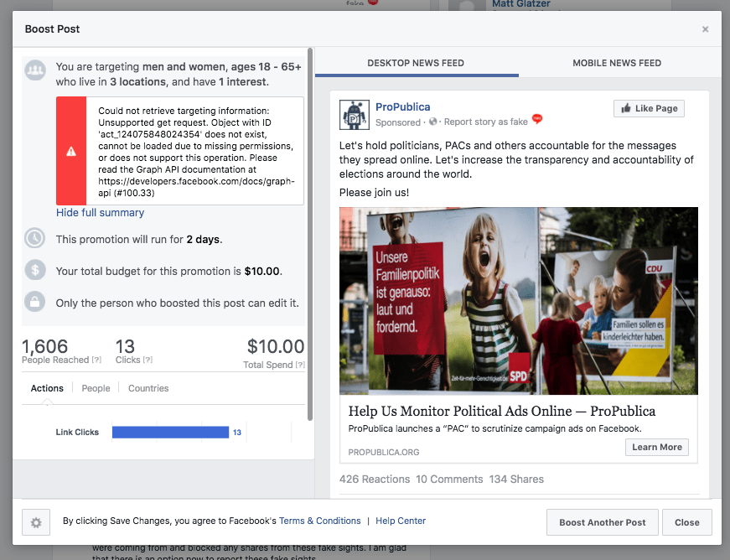Click the globe audience icon beside Sponsored
This screenshot has height=560, width=730.
coord(433,122)
